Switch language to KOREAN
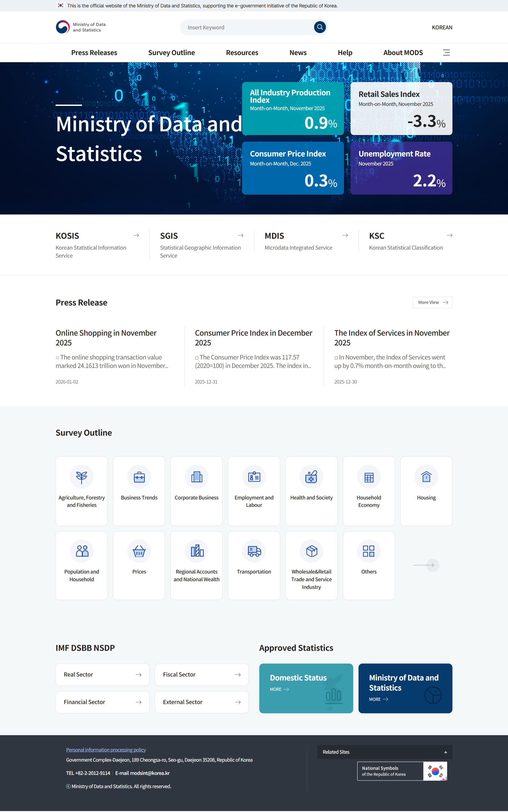Image resolution: width=508 pixels, height=812 pixels. tap(442, 28)
